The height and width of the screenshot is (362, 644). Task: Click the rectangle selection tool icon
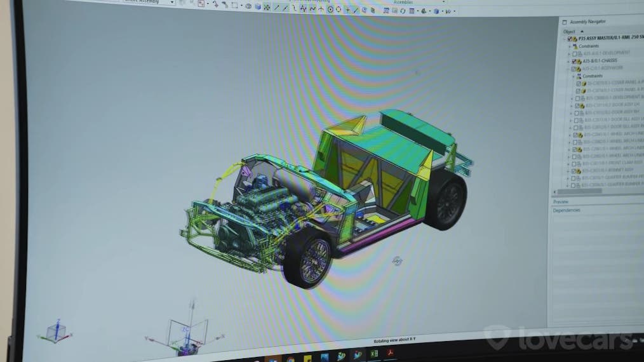coord(234,5)
